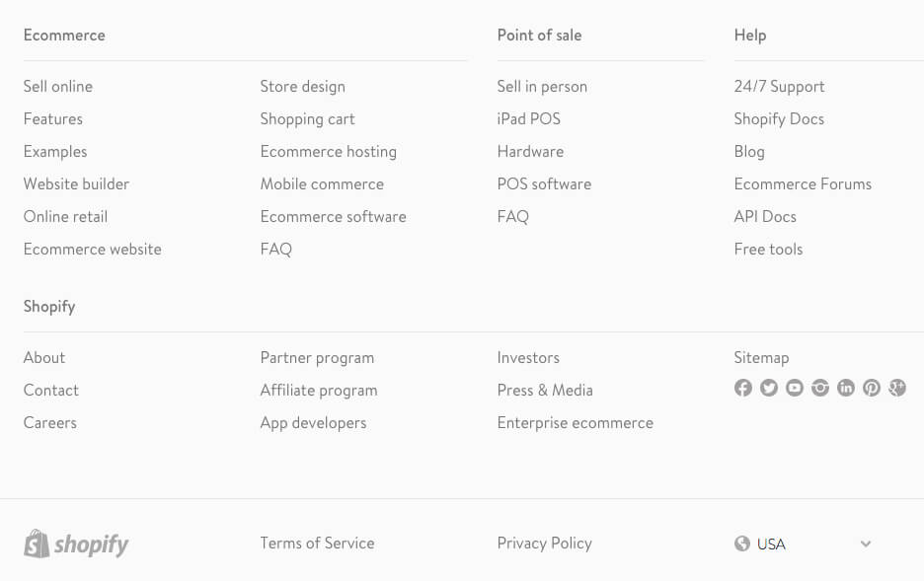Screen dimensions: 924x581
Task: Go to 24/7 Support
Action: coord(779,86)
